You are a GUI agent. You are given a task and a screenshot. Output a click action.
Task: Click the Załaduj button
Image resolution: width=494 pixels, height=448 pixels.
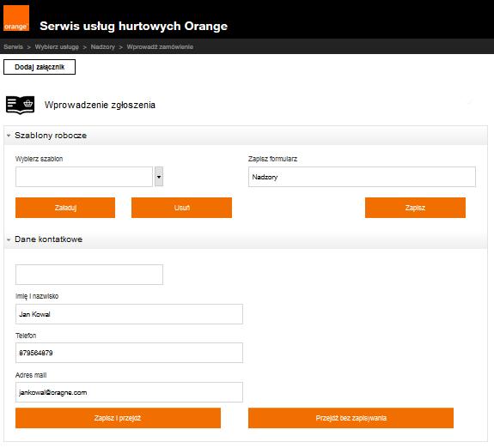(65, 208)
